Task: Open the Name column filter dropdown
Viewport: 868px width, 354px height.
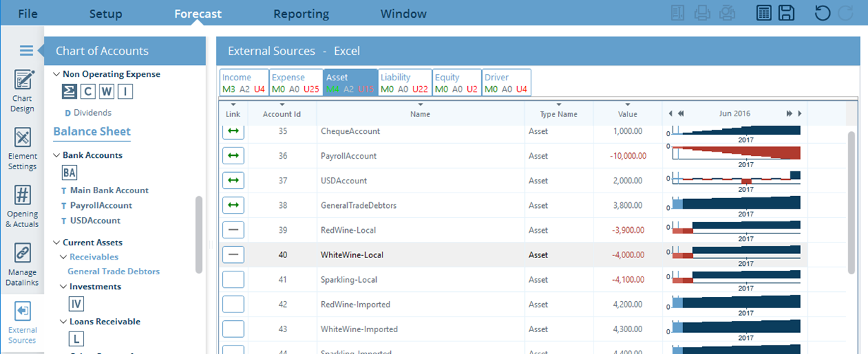Action: click(x=420, y=106)
